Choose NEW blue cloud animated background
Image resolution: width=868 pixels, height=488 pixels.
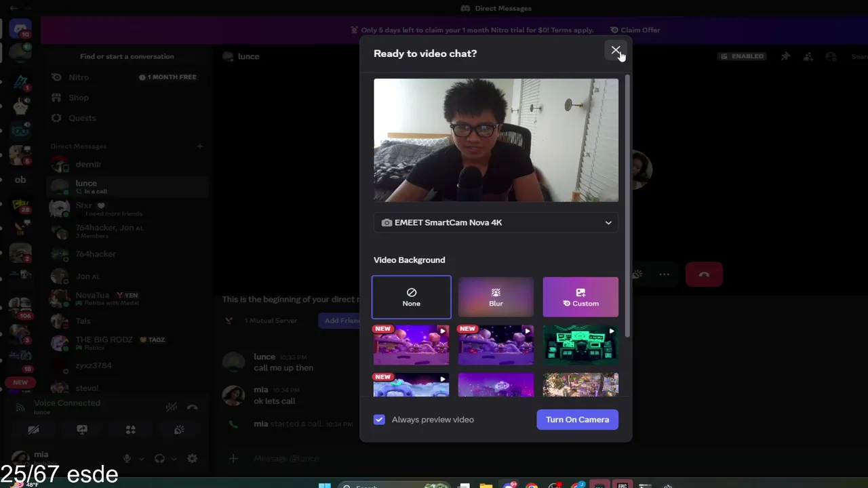411,385
